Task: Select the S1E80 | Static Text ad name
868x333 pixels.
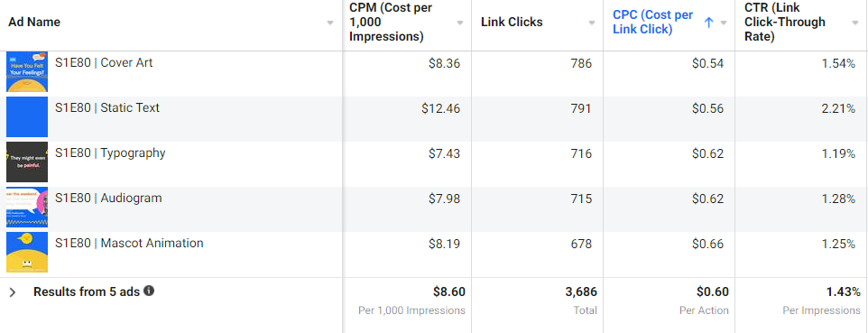Action: [x=106, y=107]
